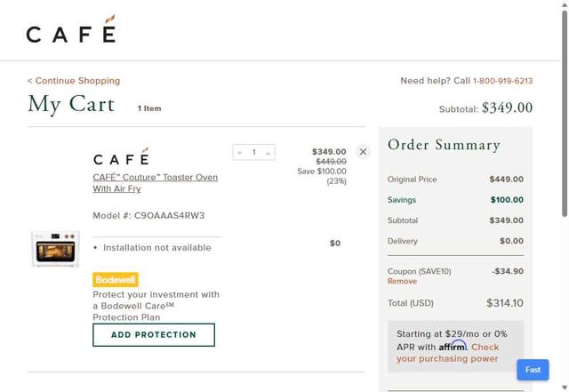Click the My Cart heading

(71, 105)
